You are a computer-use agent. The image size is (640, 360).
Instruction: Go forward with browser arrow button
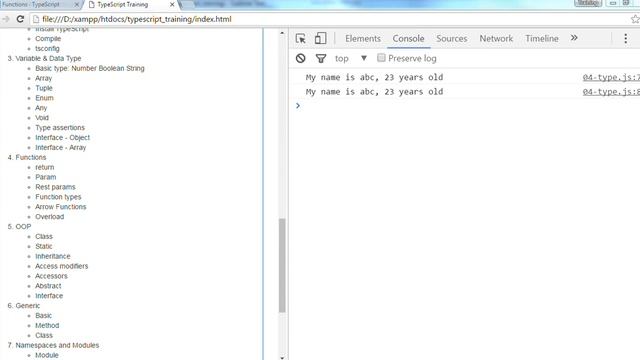5,19
